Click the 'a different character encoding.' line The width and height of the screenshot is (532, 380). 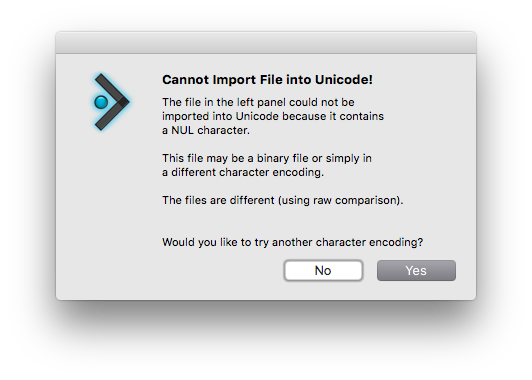[243, 172]
